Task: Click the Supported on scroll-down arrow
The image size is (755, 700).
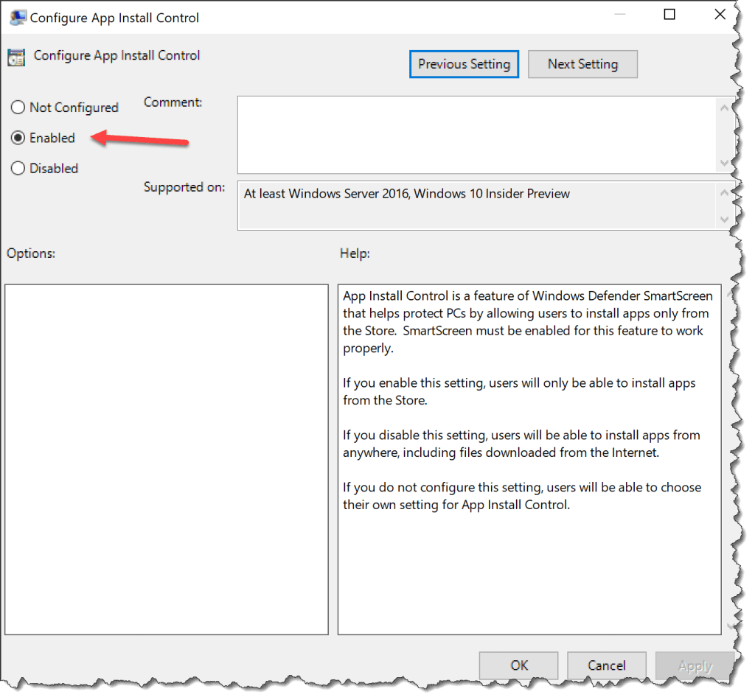Action: pos(725,219)
